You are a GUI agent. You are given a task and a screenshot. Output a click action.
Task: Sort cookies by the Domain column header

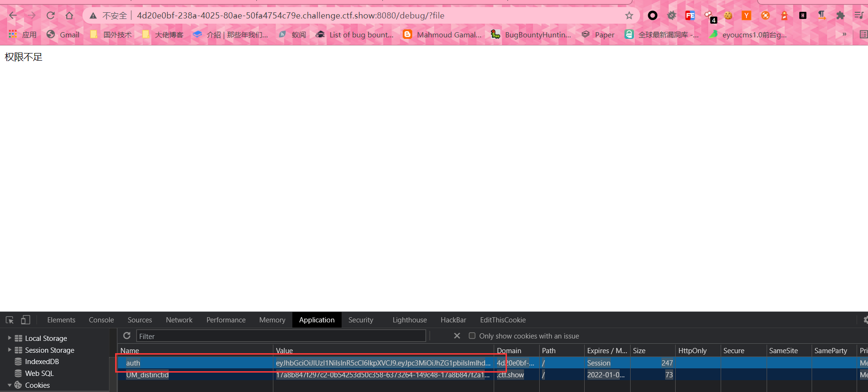[516, 350]
